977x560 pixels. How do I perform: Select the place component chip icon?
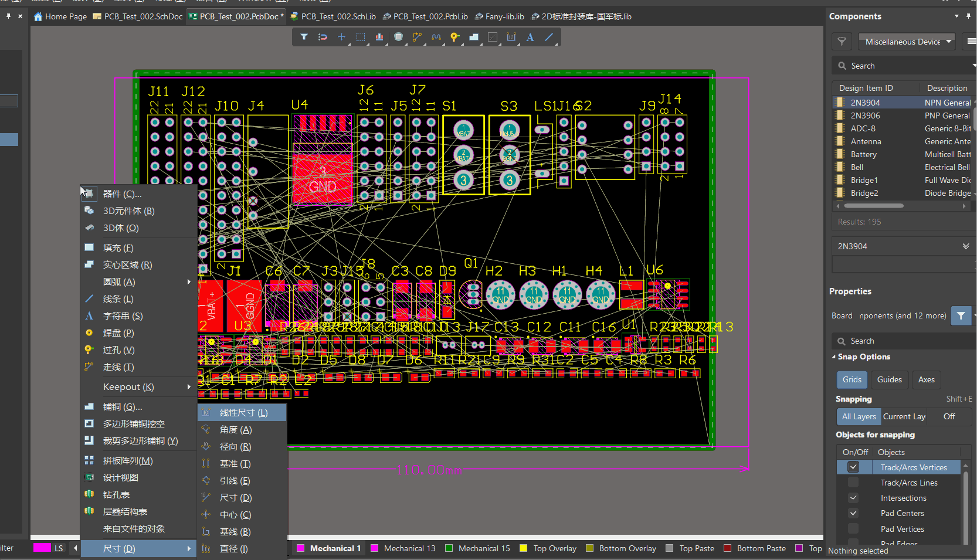coord(399,37)
